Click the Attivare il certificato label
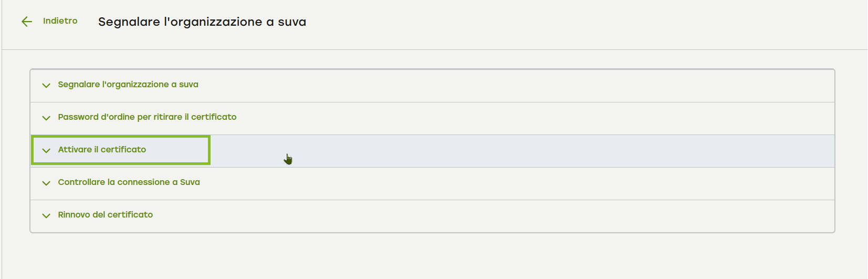 point(102,150)
